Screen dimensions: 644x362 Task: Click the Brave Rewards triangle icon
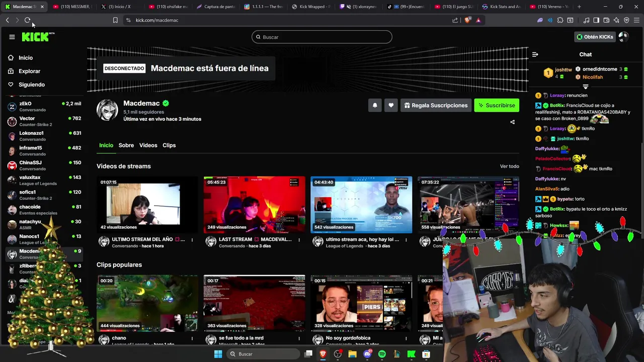478,20
